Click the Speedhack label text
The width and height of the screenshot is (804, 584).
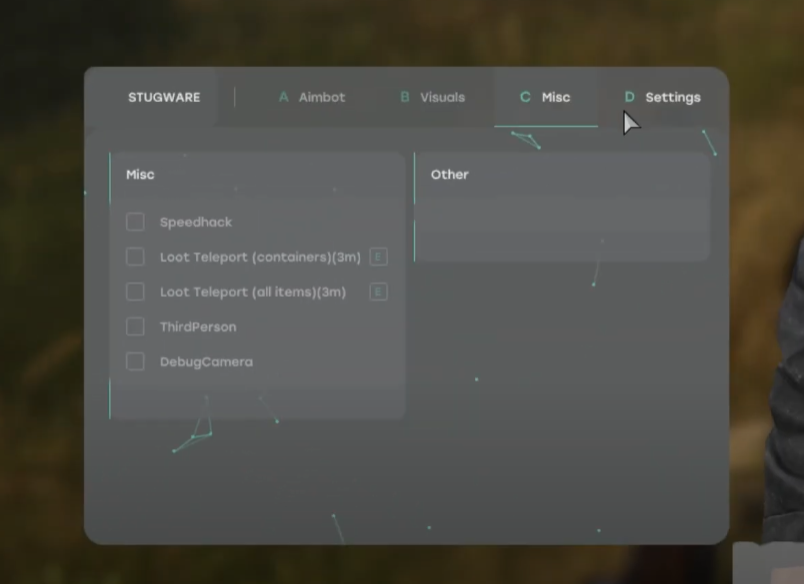pyautogui.click(x=196, y=222)
